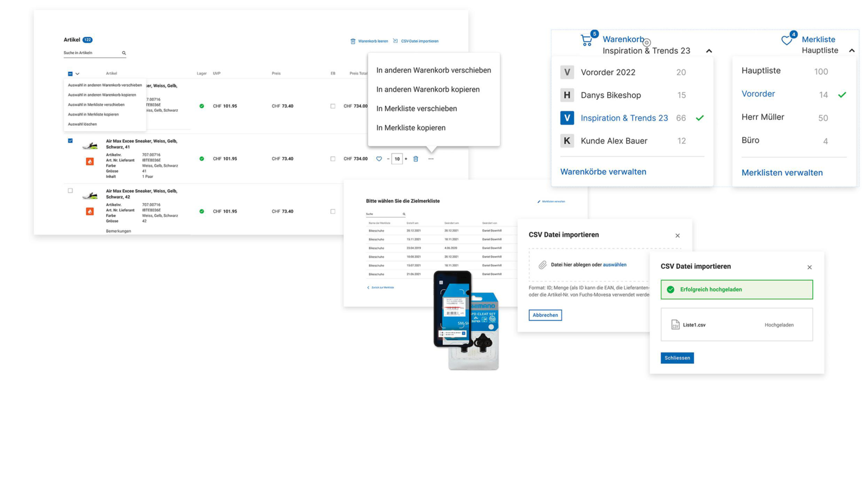Add Schwarz, 41 sneaker to wishlist via heart
The width and height of the screenshot is (868, 488).
(379, 159)
